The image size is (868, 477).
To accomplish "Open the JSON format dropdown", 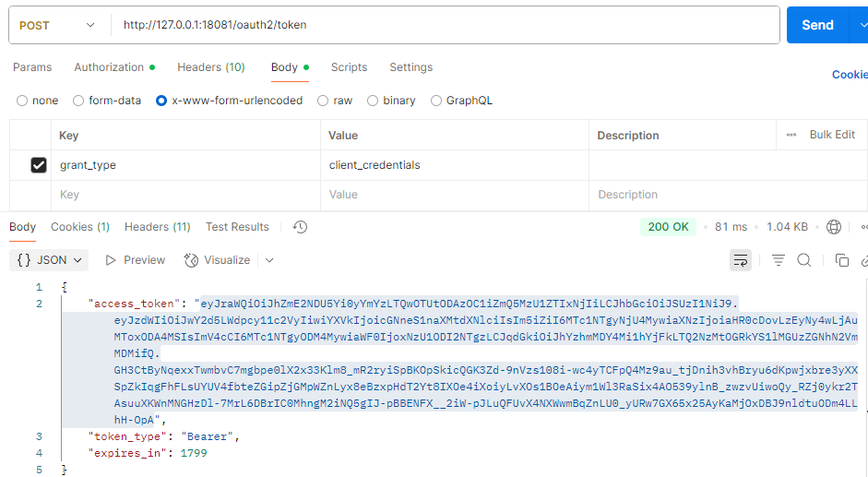I will [x=49, y=260].
